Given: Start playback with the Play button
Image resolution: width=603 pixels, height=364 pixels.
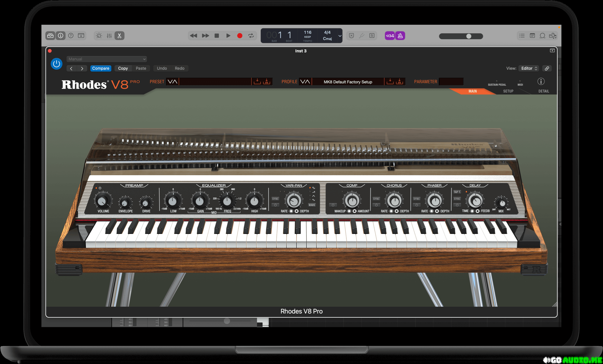Looking at the screenshot, I should pos(228,36).
